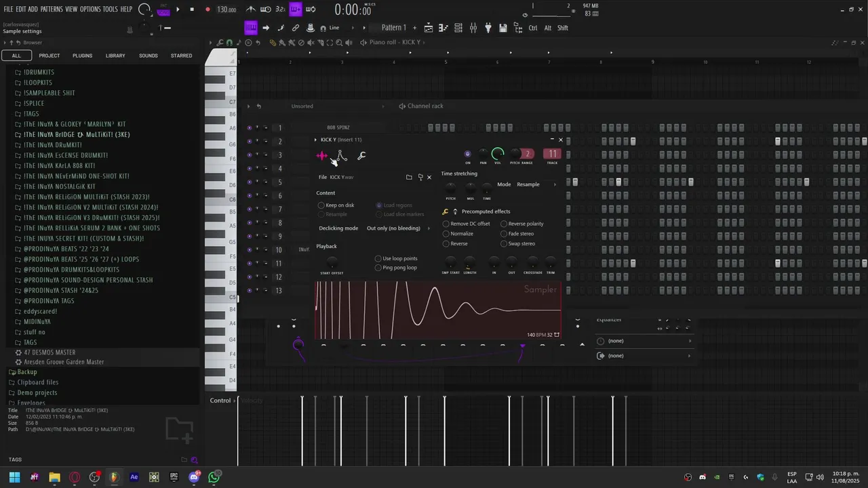868x488 pixels.
Task: Click the START OFFSET knob
Action: pyautogui.click(x=332, y=262)
